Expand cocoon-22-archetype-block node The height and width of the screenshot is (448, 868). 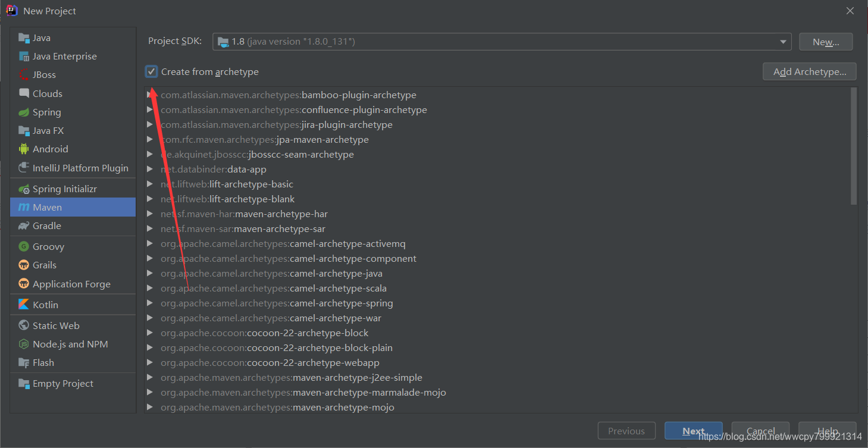point(150,333)
